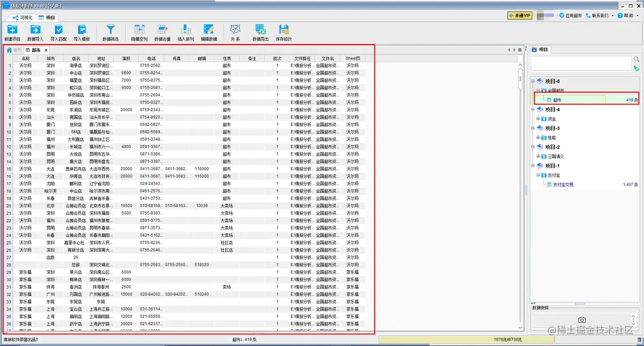
Task: Click the search input in 项目 panel
Action: point(581,63)
